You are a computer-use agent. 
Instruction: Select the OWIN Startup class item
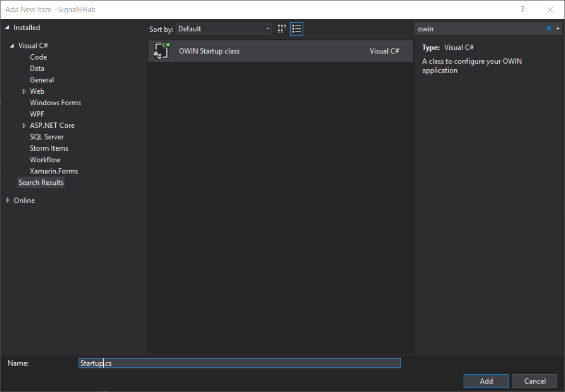[x=281, y=51]
